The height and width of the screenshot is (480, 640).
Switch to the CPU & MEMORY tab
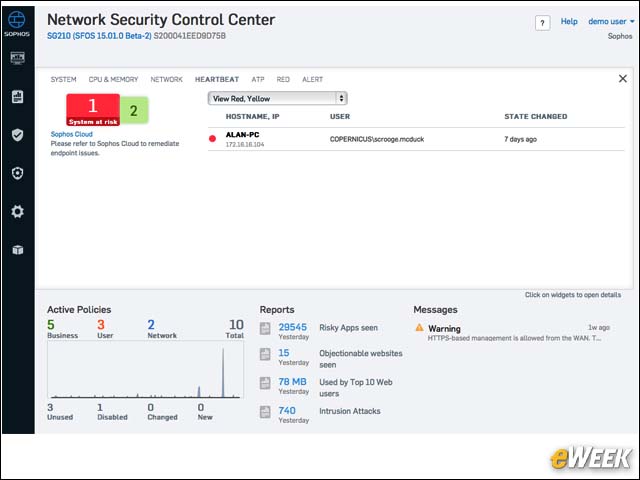tap(113, 79)
